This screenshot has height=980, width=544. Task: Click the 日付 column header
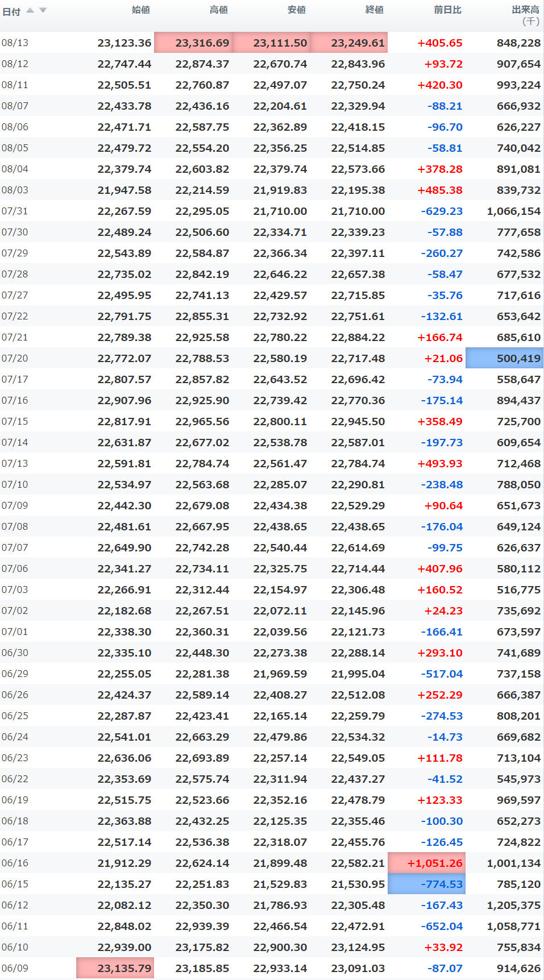click(x=11, y=11)
